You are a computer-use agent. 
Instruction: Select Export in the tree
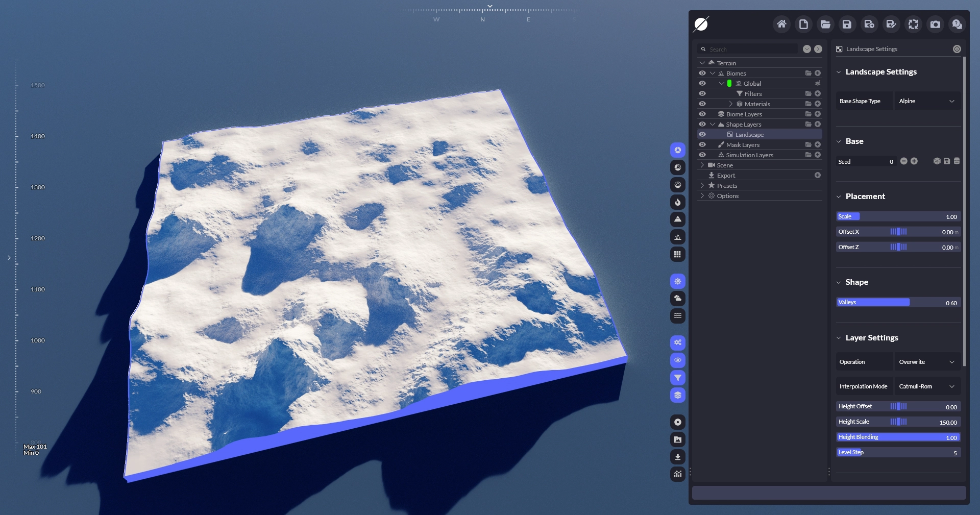(x=726, y=175)
